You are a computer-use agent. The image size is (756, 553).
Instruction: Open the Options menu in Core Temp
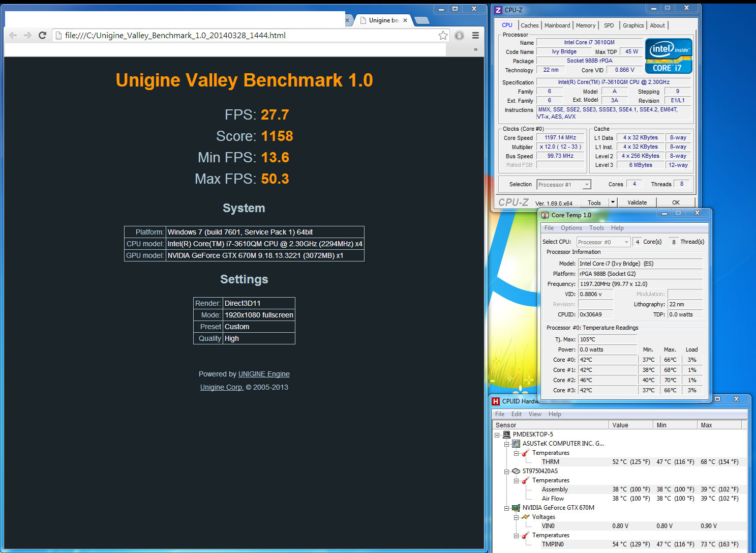571,228
